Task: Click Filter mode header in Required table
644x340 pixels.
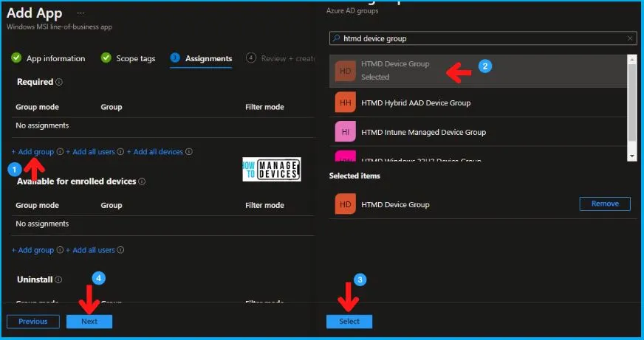Action: point(264,107)
